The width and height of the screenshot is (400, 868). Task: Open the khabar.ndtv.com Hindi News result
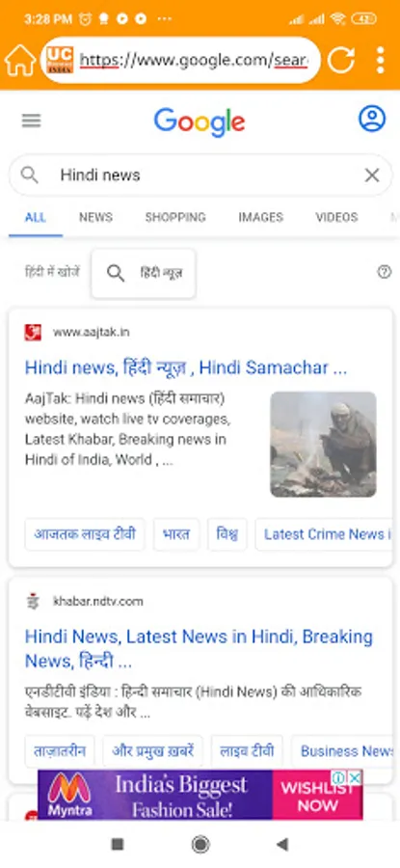(x=200, y=649)
